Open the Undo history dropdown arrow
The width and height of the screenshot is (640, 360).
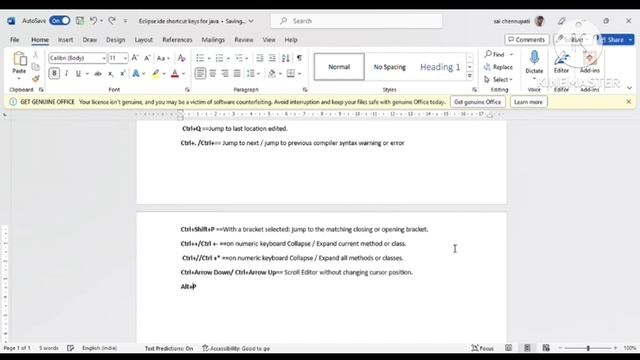[101, 21]
